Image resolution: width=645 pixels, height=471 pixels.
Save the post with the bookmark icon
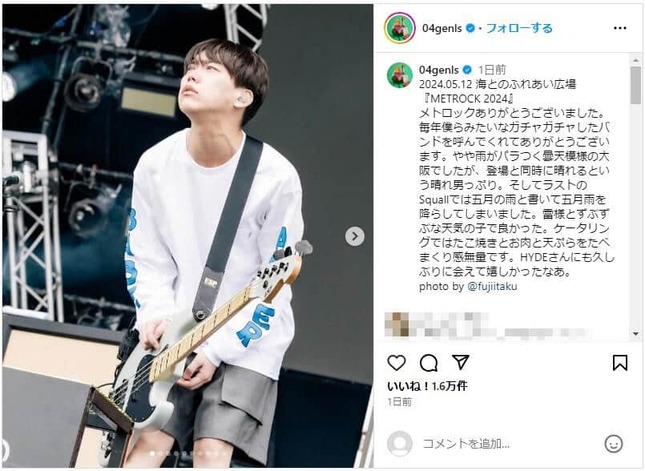pyautogui.click(x=619, y=362)
